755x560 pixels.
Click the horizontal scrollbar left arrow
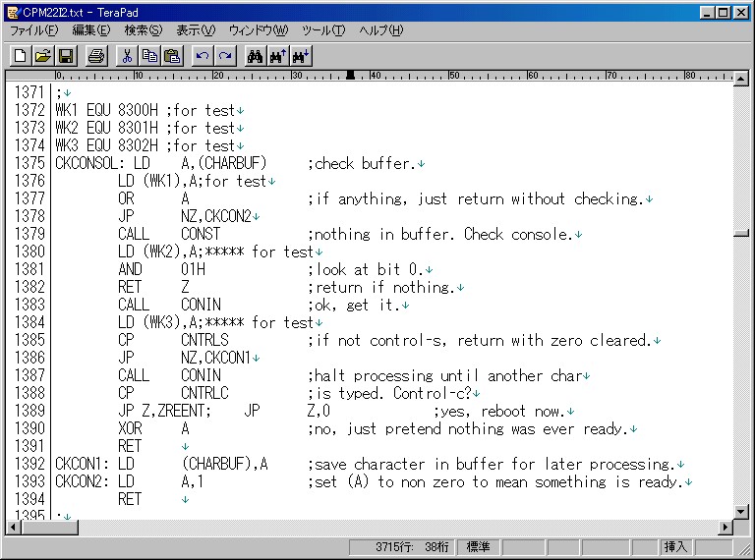click(x=14, y=528)
